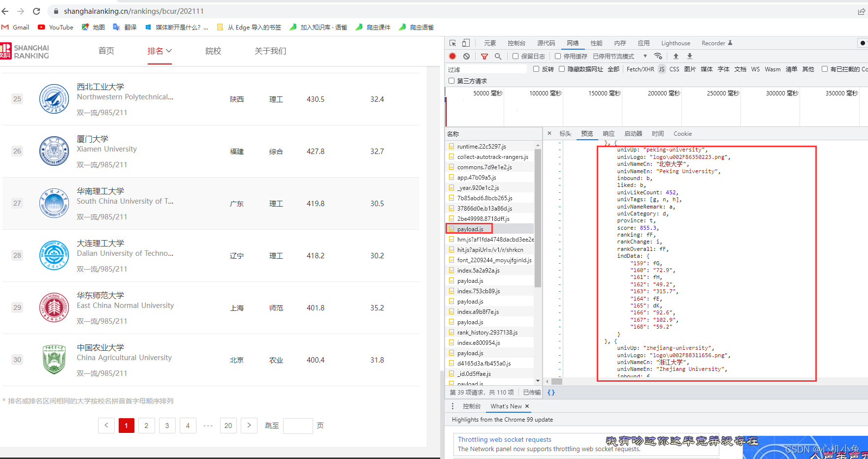
Task: Toggle the device toolbar icon
Action: pyautogui.click(x=466, y=43)
